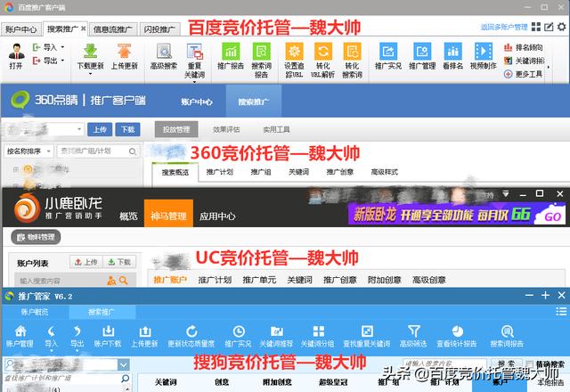Click 账户下载 icon in Sogou 推广管家
The height and width of the screenshot is (392, 570).
pos(108,331)
